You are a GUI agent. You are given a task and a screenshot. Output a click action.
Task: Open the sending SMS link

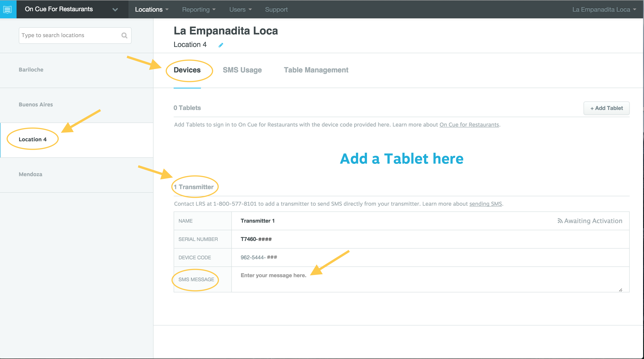485,204
